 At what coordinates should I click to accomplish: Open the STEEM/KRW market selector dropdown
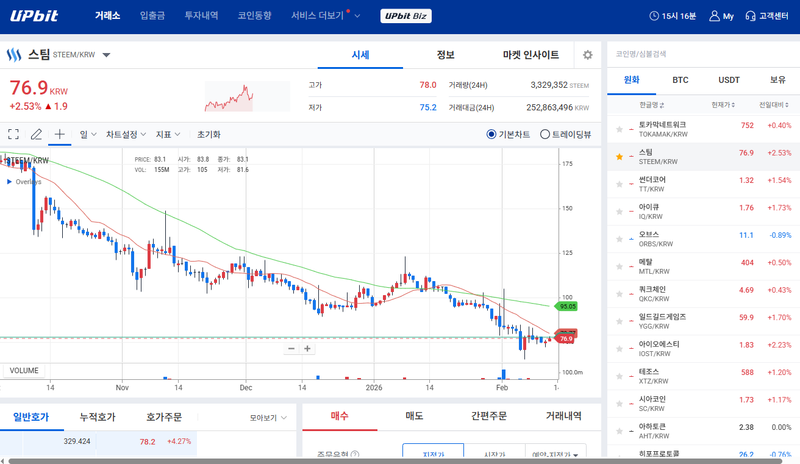click(x=107, y=55)
